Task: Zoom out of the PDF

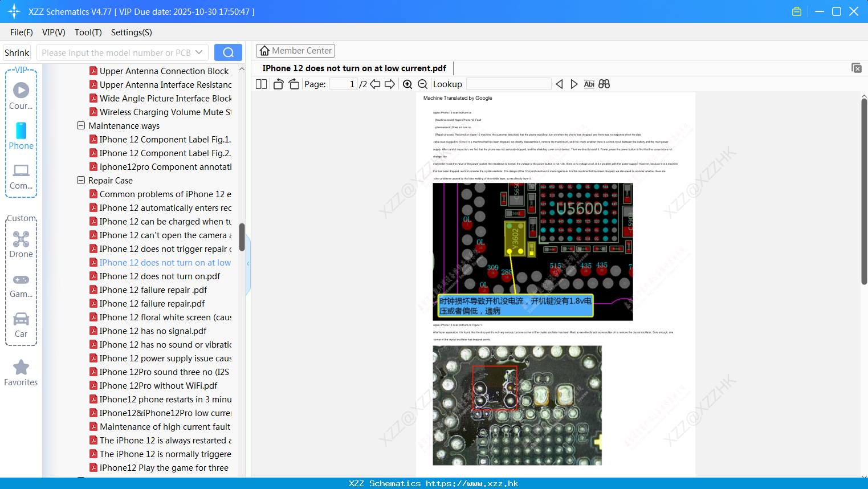Action: [x=422, y=84]
